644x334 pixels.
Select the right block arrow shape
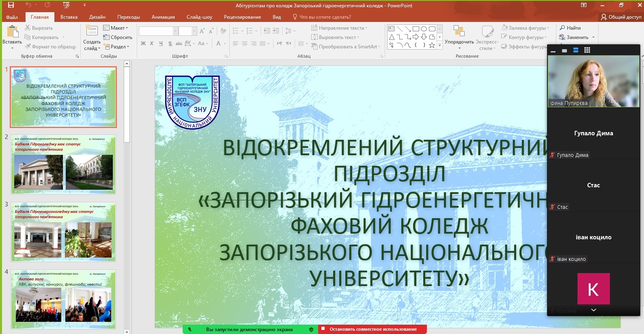click(416, 37)
